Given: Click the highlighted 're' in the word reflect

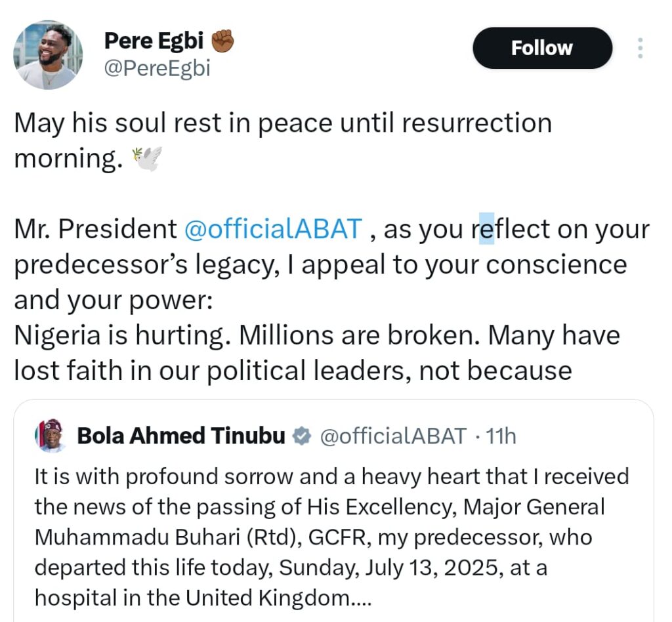Looking at the screenshot, I should [486, 229].
